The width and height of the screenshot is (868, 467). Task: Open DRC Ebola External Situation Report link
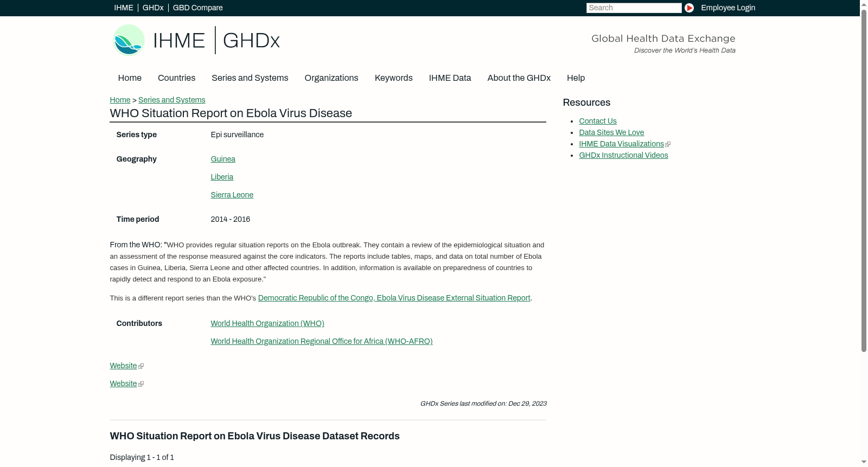coord(394,298)
